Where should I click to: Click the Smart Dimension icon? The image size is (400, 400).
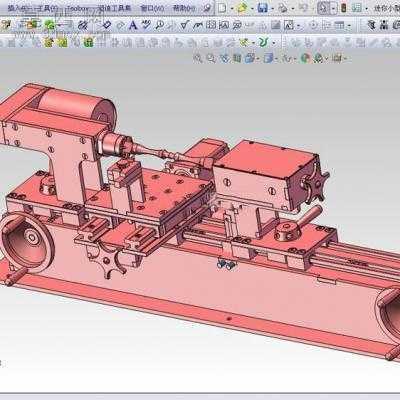coord(107,25)
